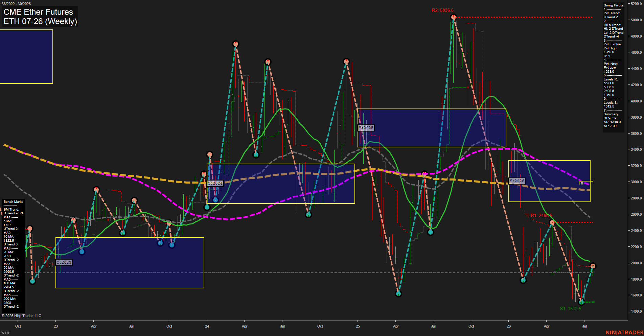Screen dimensions: 644x336
Task: Select the R1: 2498.5 resistance label
Action: tap(541, 215)
